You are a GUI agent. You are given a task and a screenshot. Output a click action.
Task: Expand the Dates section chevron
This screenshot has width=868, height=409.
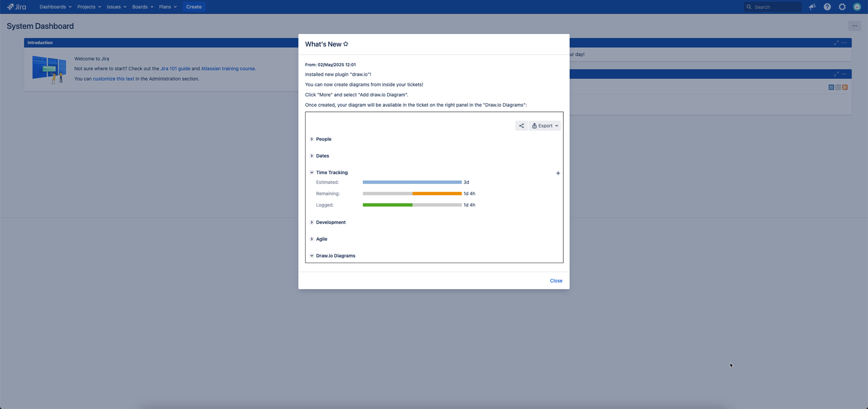click(312, 156)
